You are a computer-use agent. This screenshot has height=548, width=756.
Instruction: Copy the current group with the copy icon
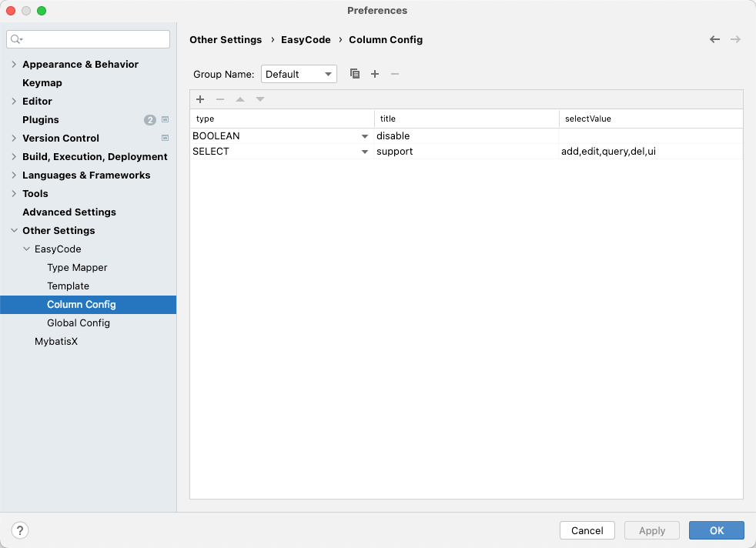(355, 74)
